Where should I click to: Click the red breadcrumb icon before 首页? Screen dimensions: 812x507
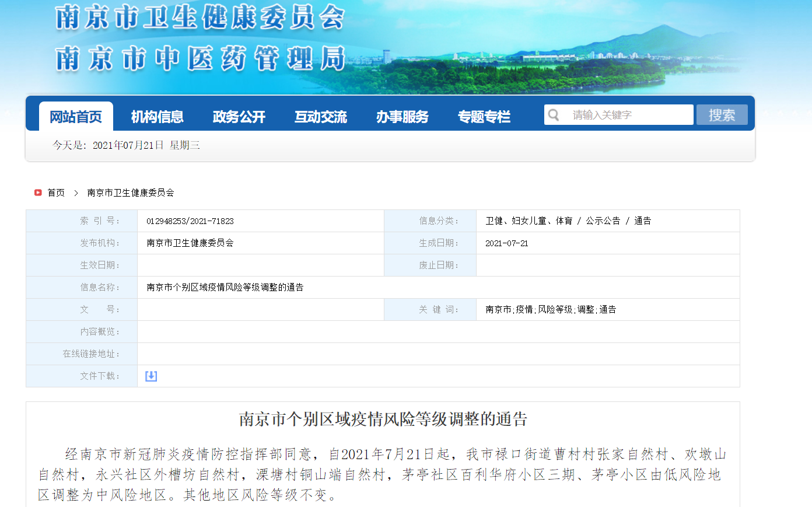(x=38, y=193)
